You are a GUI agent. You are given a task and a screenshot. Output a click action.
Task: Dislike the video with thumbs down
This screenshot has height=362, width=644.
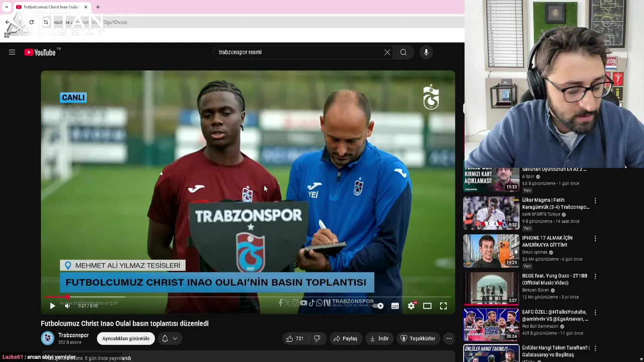(317, 339)
